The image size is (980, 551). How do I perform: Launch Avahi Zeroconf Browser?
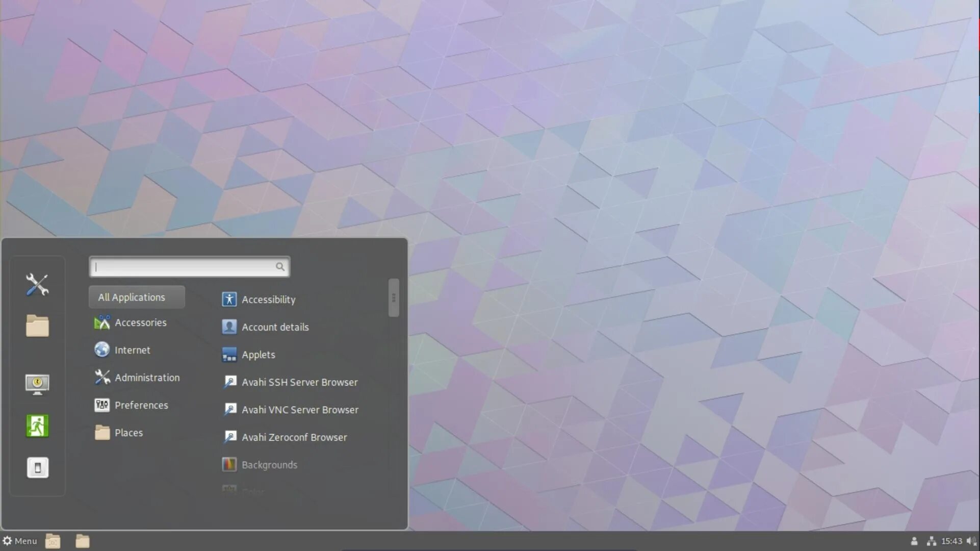coord(294,437)
